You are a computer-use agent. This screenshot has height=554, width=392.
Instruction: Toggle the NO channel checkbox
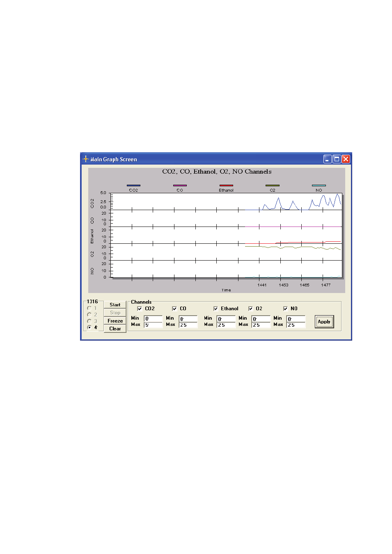point(285,309)
